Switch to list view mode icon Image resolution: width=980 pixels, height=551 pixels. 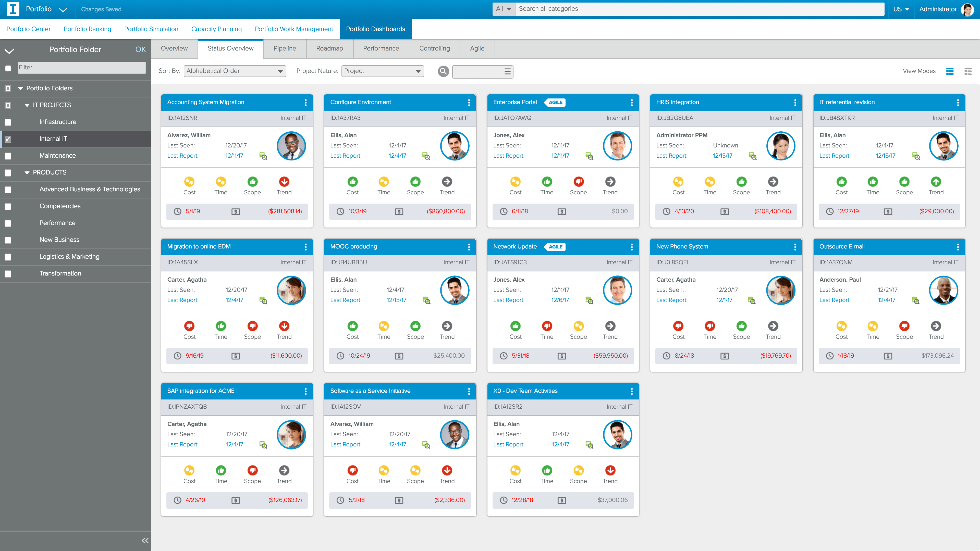click(968, 71)
